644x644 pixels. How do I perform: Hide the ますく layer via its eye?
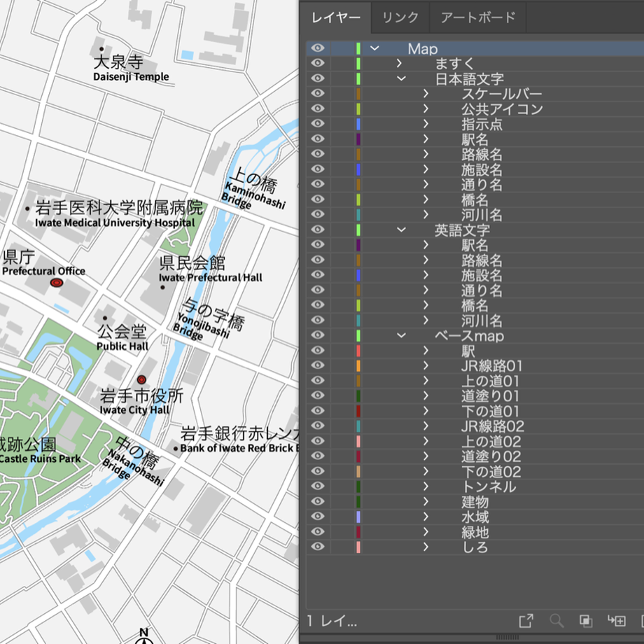(x=318, y=63)
